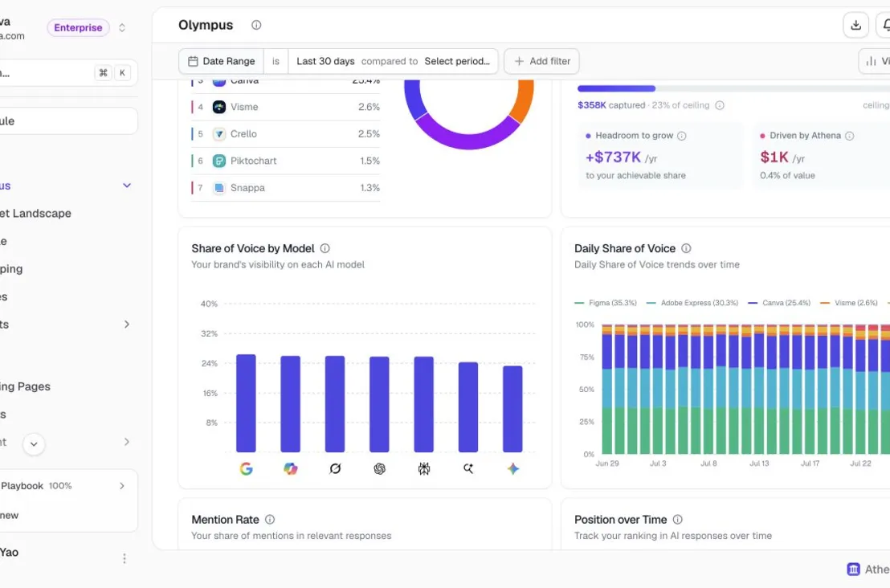Click the Athena icon in the bottom corner
Image resolution: width=890 pixels, height=588 pixels.
pos(854,570)
